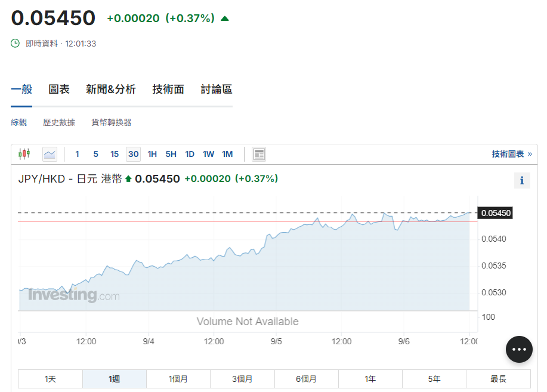547x392 pixels.
Task: Open the 貨幣轉換器 link
Action: coord(111,122)
